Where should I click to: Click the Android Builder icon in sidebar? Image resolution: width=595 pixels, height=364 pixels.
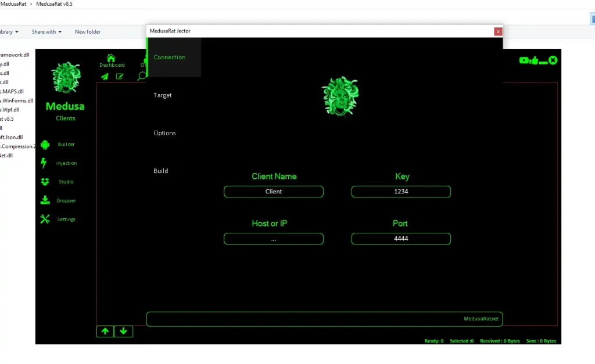45,145
